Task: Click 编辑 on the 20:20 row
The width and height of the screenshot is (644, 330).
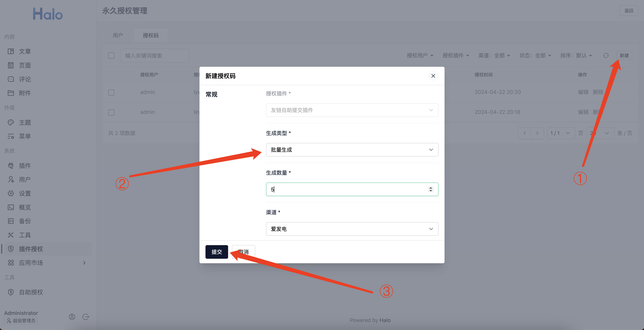Action: (583, 92)
